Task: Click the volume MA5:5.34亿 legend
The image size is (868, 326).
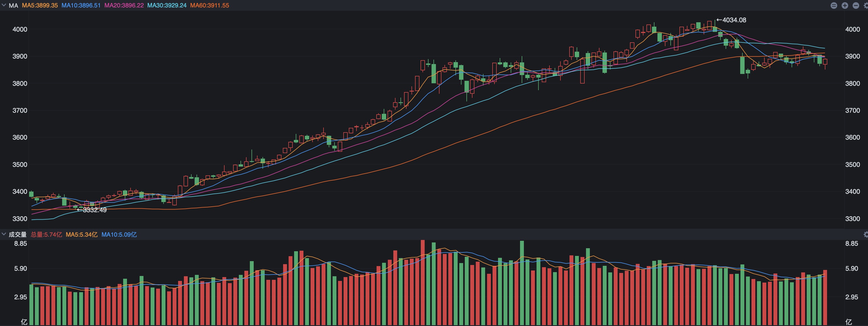Action: pos(82,234)
